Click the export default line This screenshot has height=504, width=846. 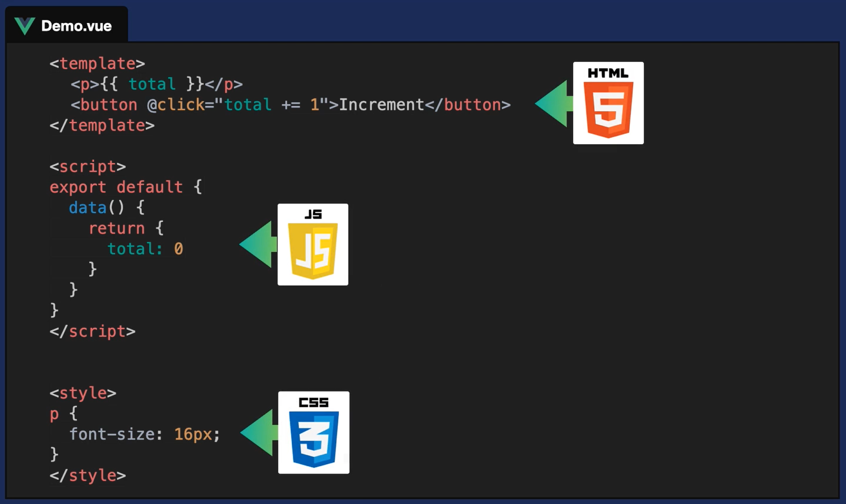tap(126, 187)
